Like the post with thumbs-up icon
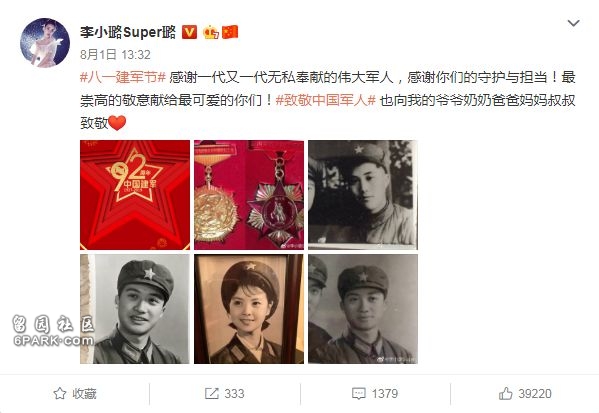Screen dimensions: 599x413 tap(505, 394)
